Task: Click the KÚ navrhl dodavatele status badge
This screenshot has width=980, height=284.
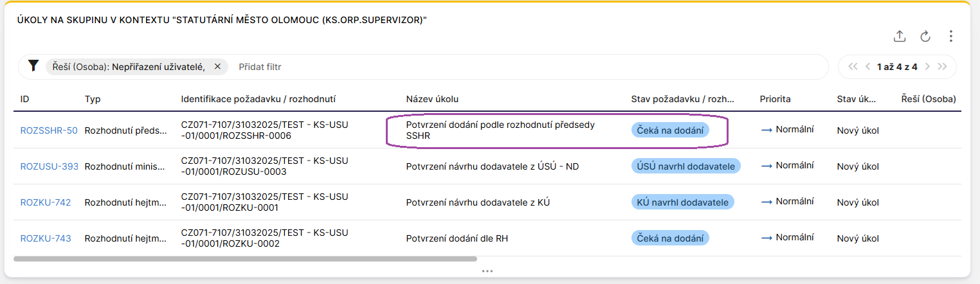Action: click(x=682, y=202)
